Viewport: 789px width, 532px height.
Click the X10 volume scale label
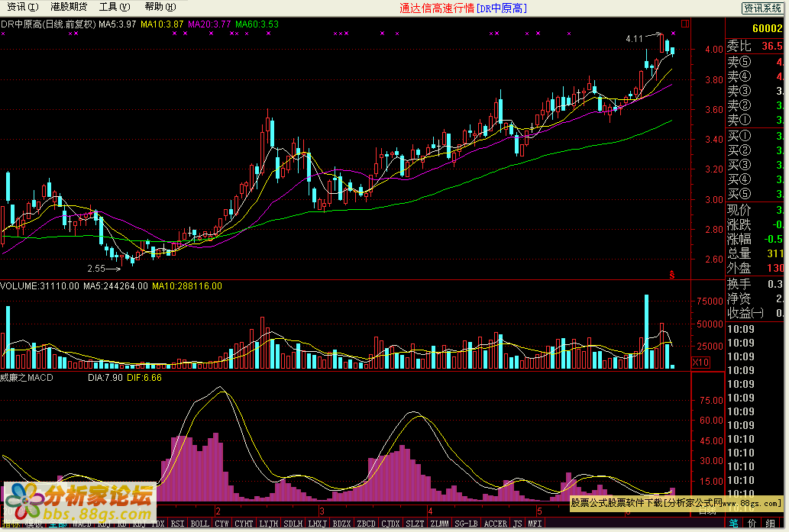700,362
